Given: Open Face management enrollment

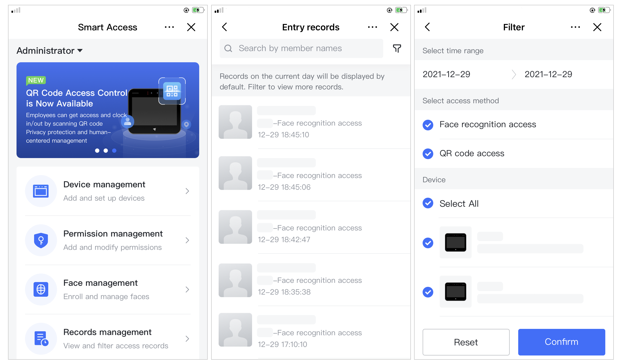Looking at the screenshot, I should point(101,283).
